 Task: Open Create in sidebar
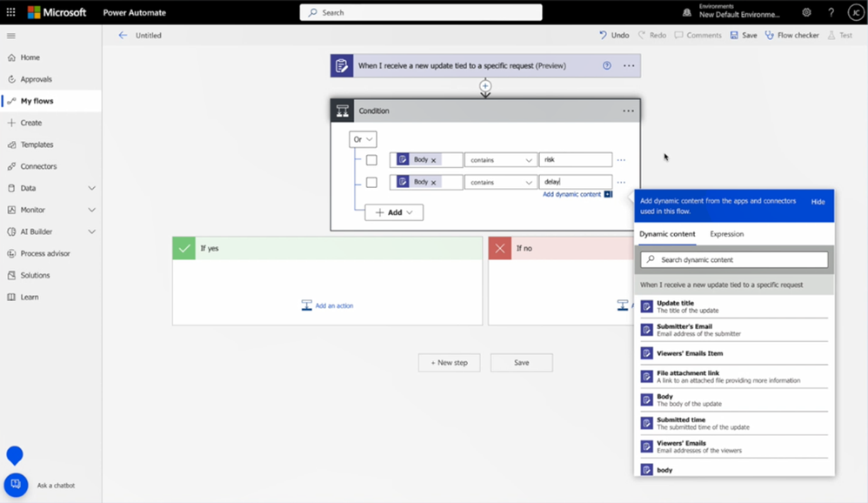(x=50, y=123)
